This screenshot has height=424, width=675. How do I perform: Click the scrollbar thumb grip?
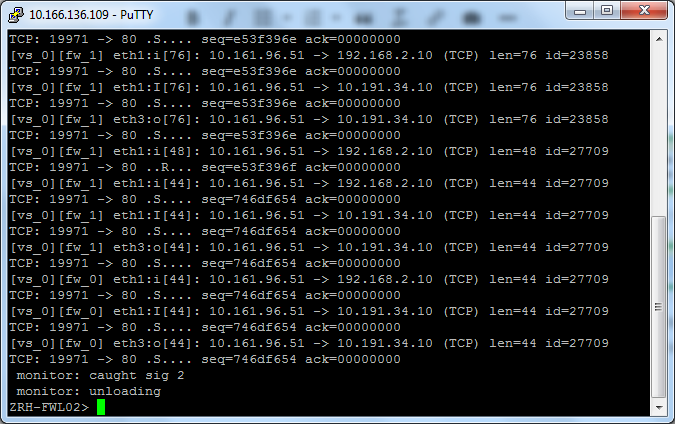click(x=659, y=306)
